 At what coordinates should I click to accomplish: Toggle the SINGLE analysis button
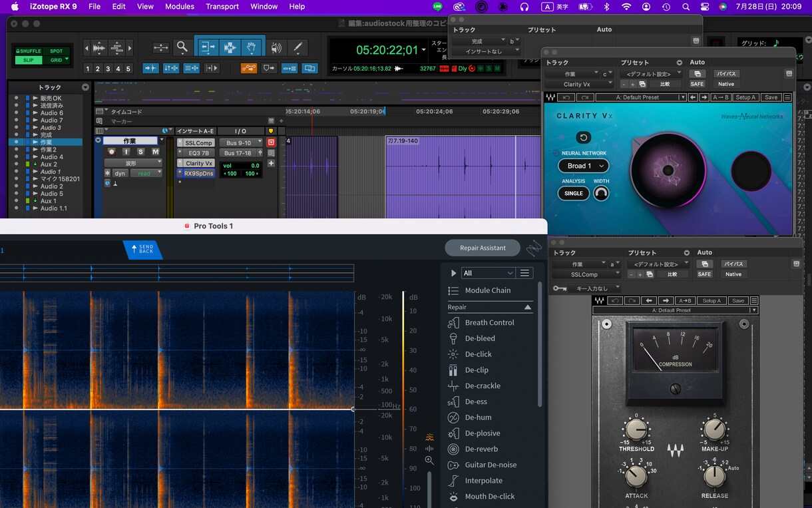click(x=574, y=193)
